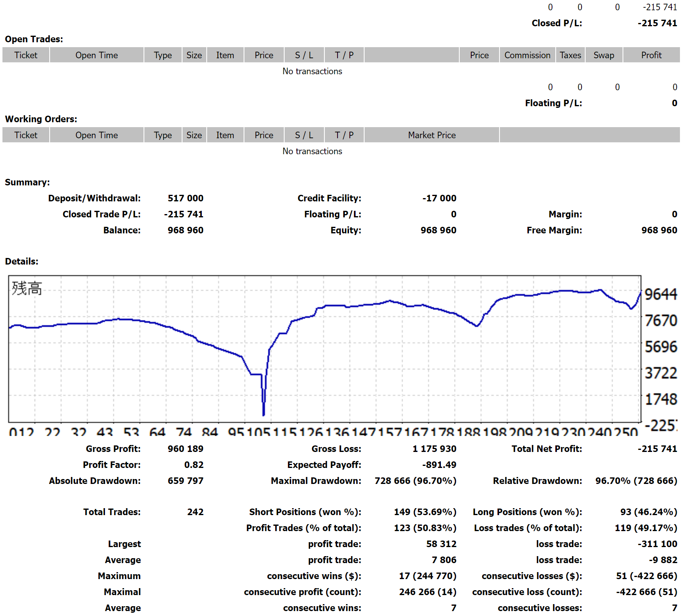682x616 pixels.
Task: Click consecutive loss value -422 666 (51)
Action: point(647,592)
